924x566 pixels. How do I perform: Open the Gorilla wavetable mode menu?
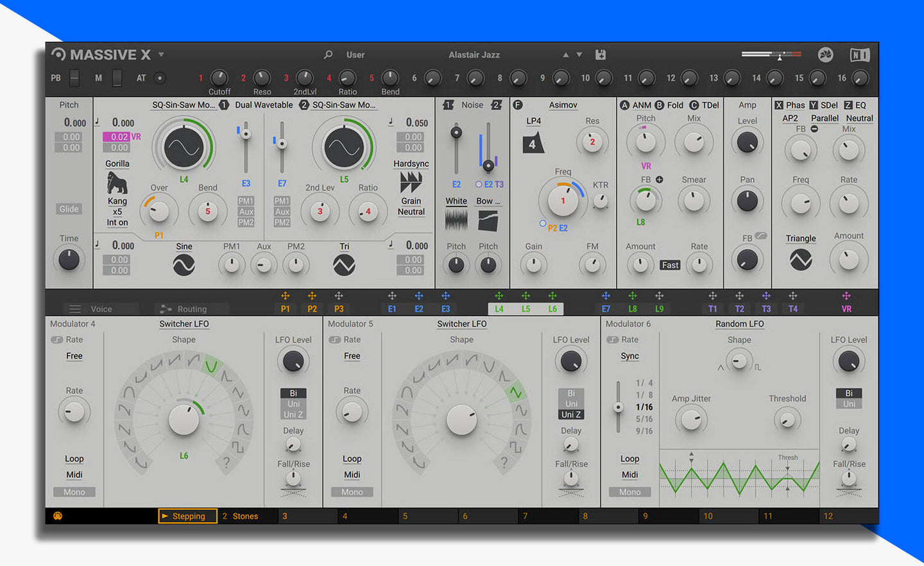[117, 164]
